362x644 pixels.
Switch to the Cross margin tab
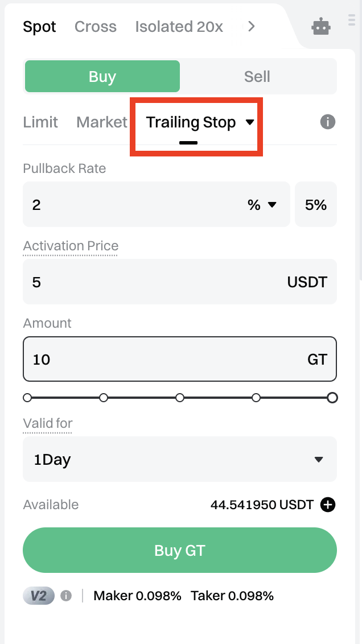(x=96, y=27)
